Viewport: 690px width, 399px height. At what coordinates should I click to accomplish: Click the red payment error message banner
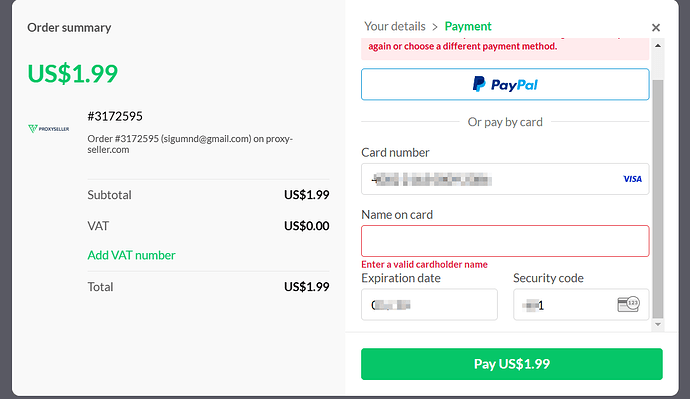[505, 48]
